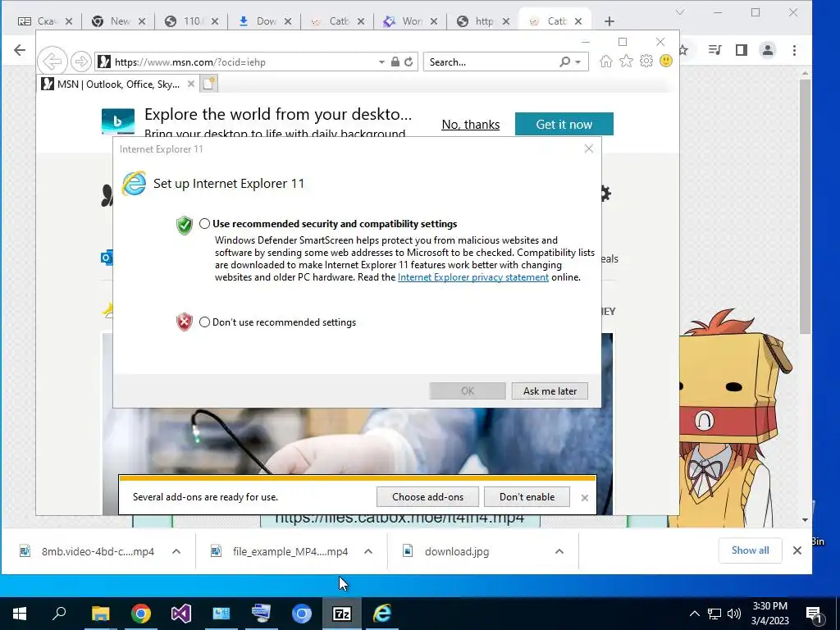The height and width of the screenshot is (630, 840).
Task: Refresh the MSN page in Internet Explorer
Action: 409,62
